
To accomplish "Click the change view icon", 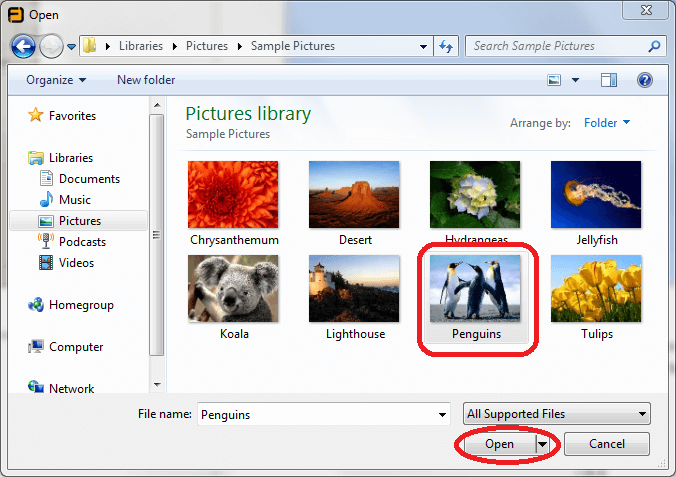I will (554, 80).
